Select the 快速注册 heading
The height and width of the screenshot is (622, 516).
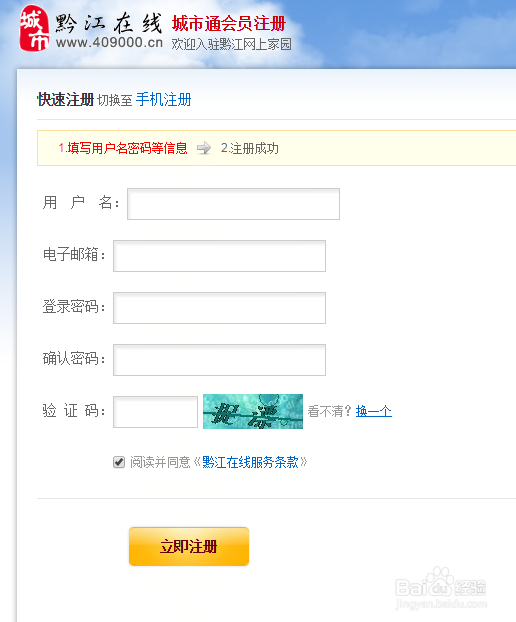click(65, 100)
